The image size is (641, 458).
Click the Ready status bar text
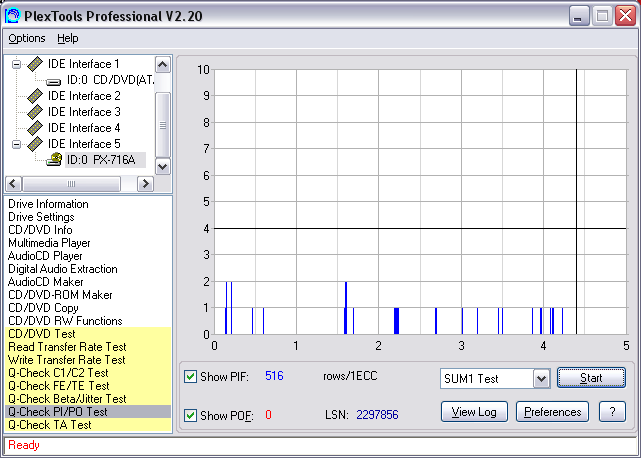coord(24,445)
